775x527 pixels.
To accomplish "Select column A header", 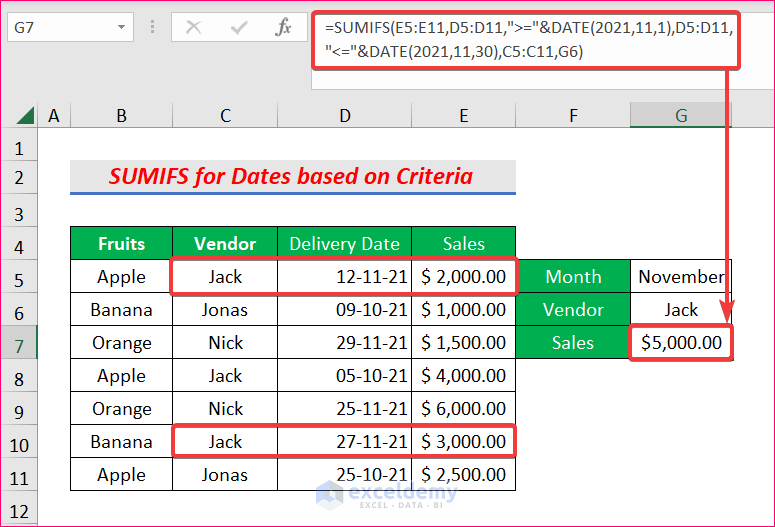I will pyautogui.click(x=54, y=116).
